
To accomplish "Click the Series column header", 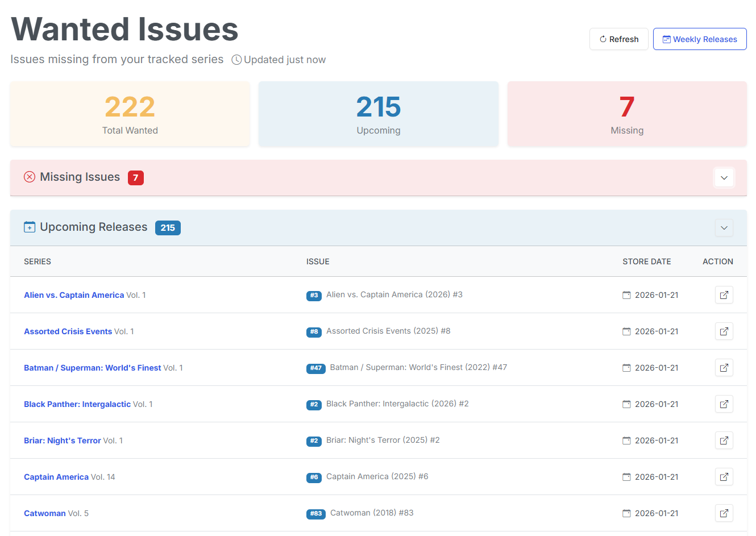I will click(x=38, y=261).
